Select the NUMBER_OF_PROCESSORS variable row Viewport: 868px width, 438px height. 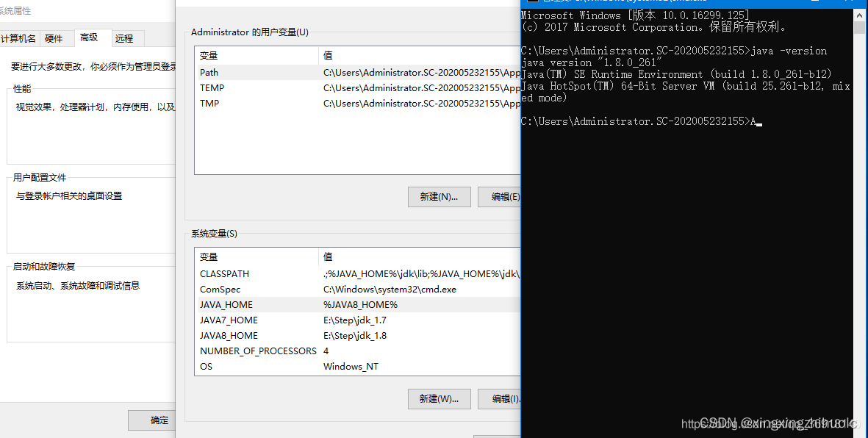click(x=359, y=351)
